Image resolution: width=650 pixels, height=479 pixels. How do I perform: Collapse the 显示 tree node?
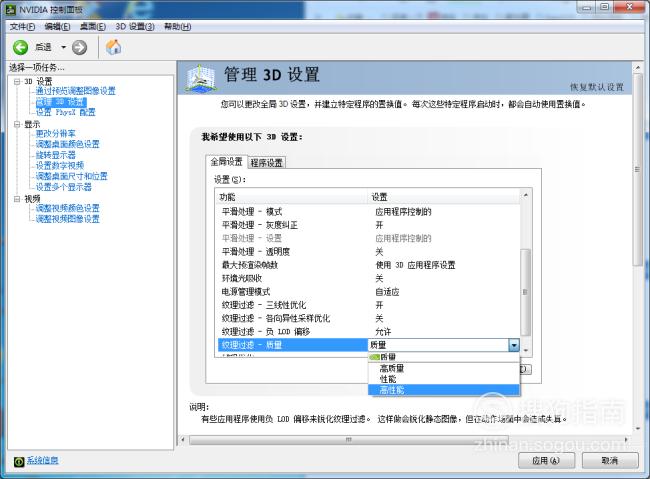pos(17,124)
